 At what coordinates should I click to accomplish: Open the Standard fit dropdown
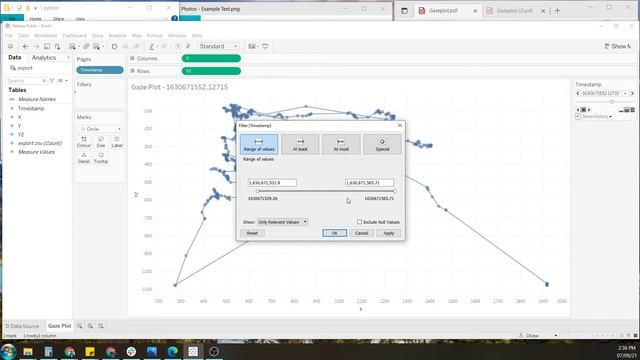point(218,46)
